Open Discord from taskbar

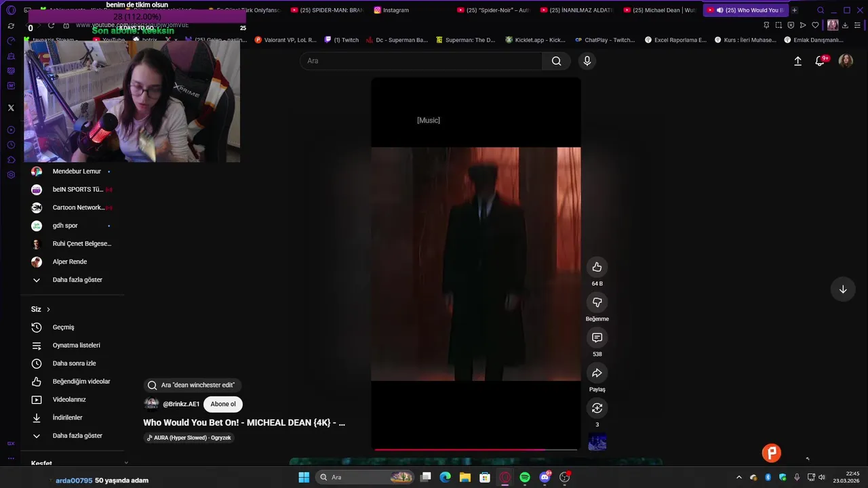point(545,477)
